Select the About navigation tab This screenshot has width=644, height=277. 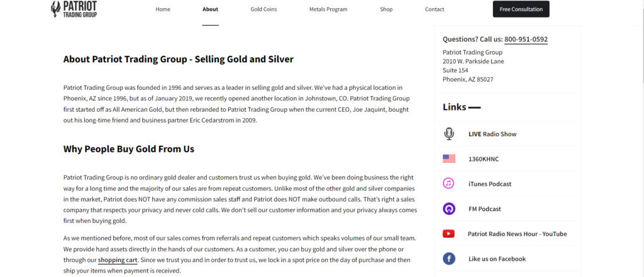[x=210, y=9]
